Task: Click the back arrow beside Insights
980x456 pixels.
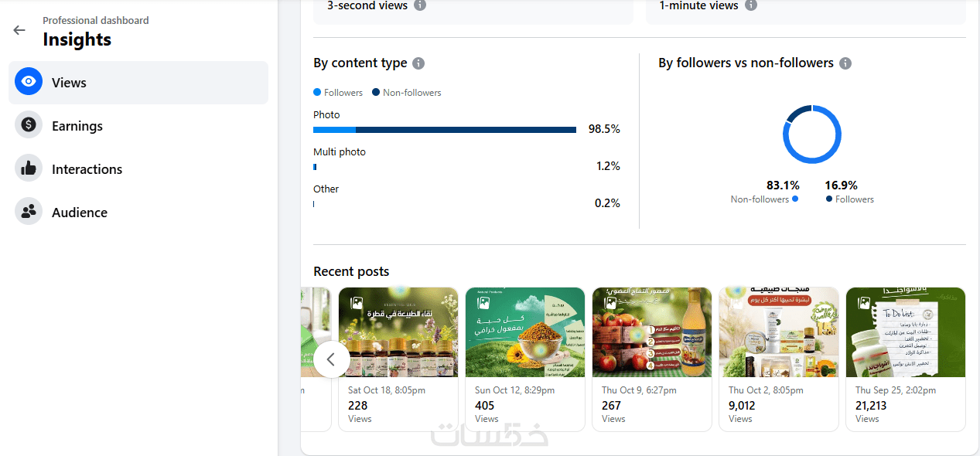Action: (19, 30)
